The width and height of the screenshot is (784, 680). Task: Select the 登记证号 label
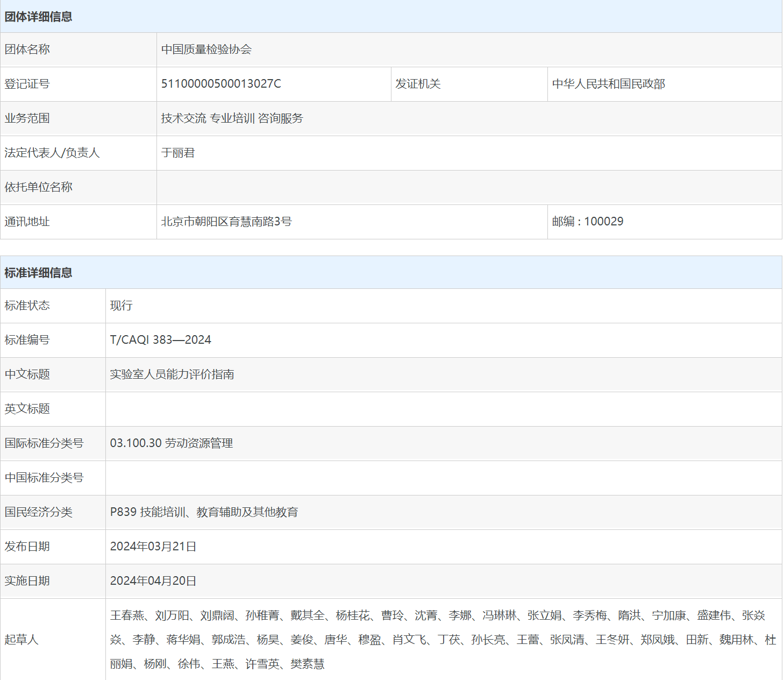coord(27,84)
